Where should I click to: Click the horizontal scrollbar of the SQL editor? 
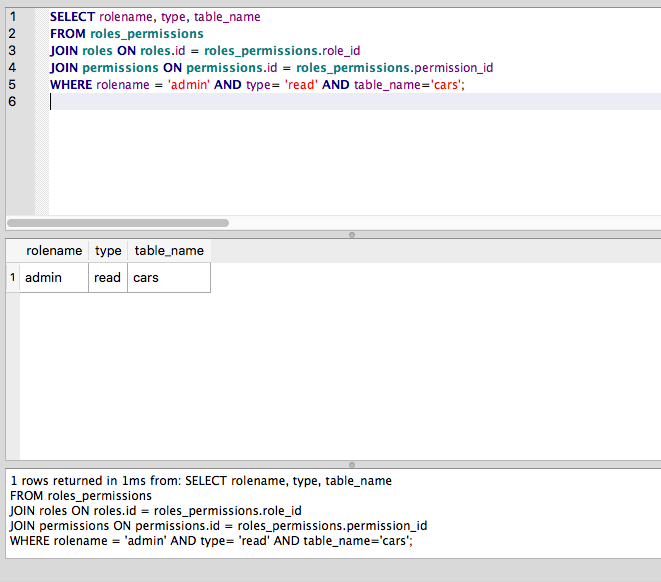118,223
